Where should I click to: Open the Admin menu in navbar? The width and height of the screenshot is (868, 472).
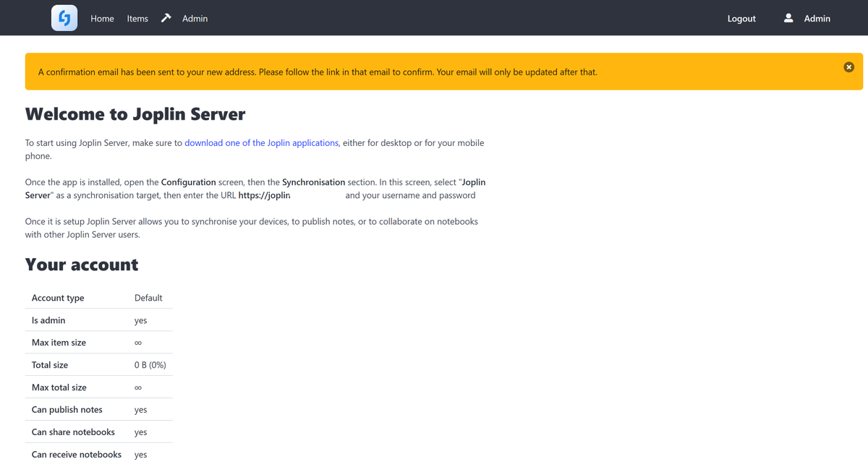[195, 19]
